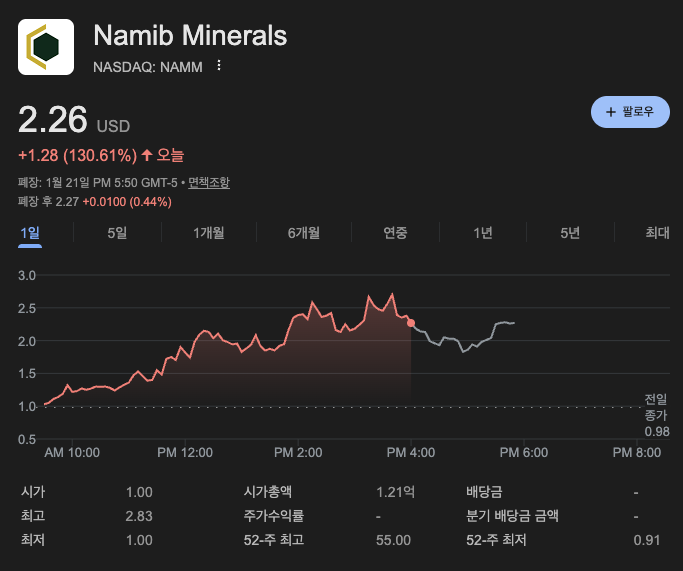Select the 5년 chart tab
683x571 pixels.
click(570, 233)
